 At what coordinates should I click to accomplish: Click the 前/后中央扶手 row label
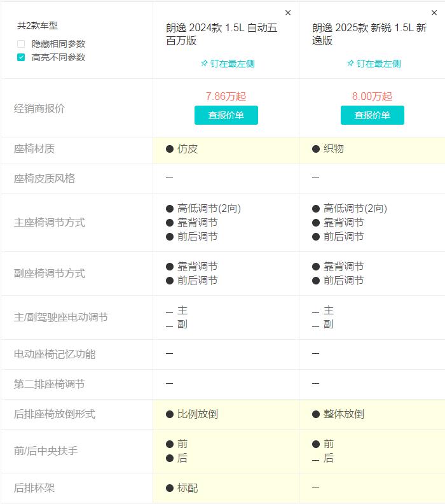pos(46,451)
